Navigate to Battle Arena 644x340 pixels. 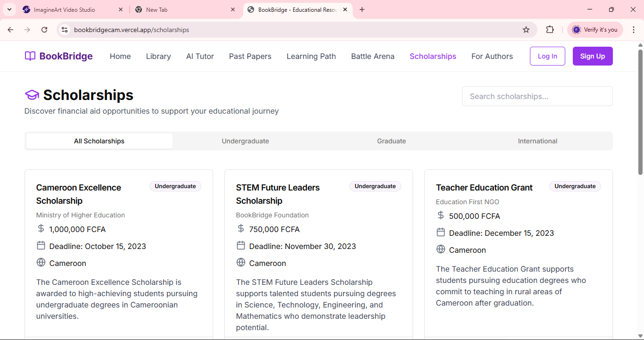pyautogui.click(x=372, y=56)
